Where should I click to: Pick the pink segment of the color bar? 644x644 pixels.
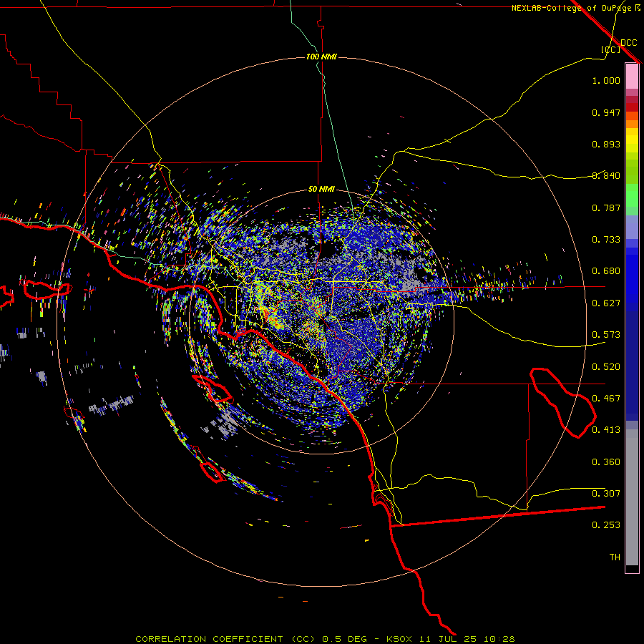click(x=632, y=76)
